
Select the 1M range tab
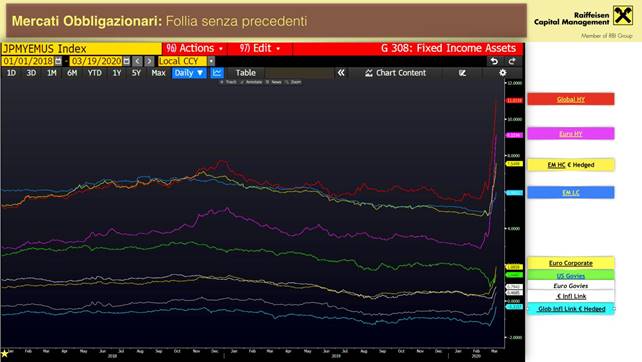pos(52,73)
